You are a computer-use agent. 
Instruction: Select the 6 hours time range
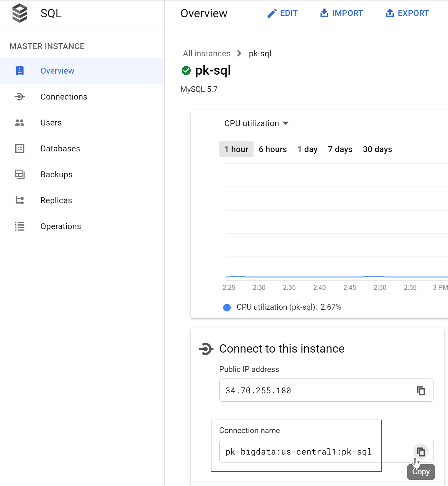273,149
